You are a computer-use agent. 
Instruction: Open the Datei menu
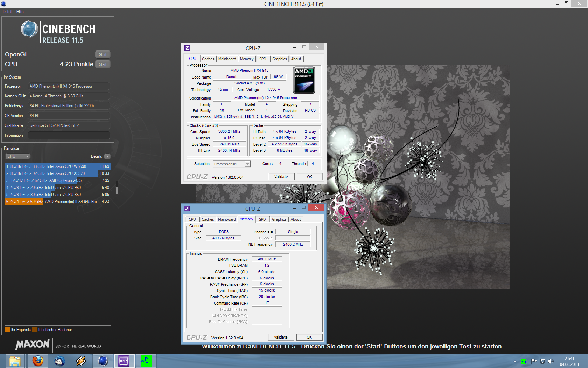click(7, 12)
